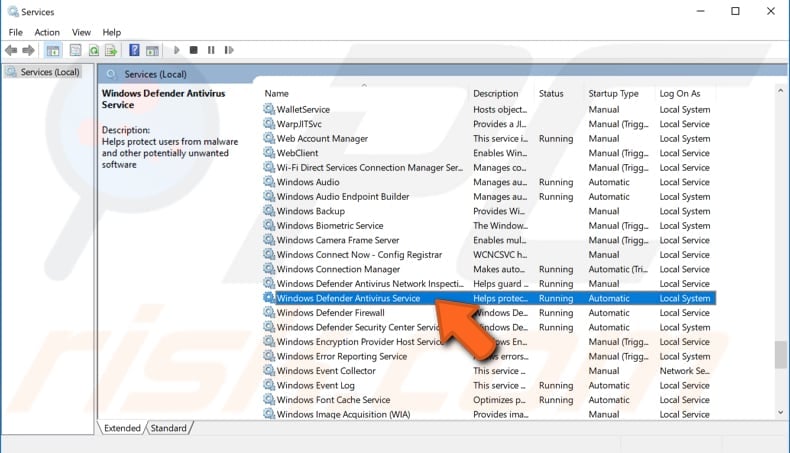The height and width of the screenshot is (453, 790).
Task: Click the Back arrow toolbar icon
Action: [x=11, y=50]
